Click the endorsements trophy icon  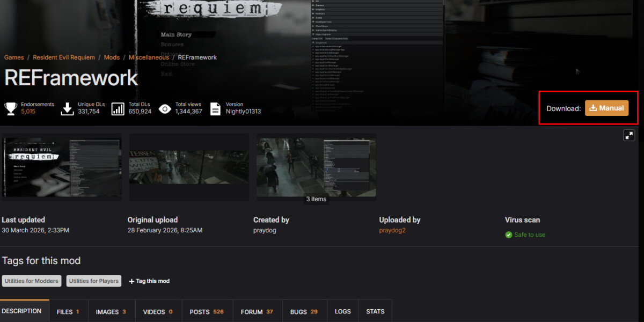tap(11, 108)
